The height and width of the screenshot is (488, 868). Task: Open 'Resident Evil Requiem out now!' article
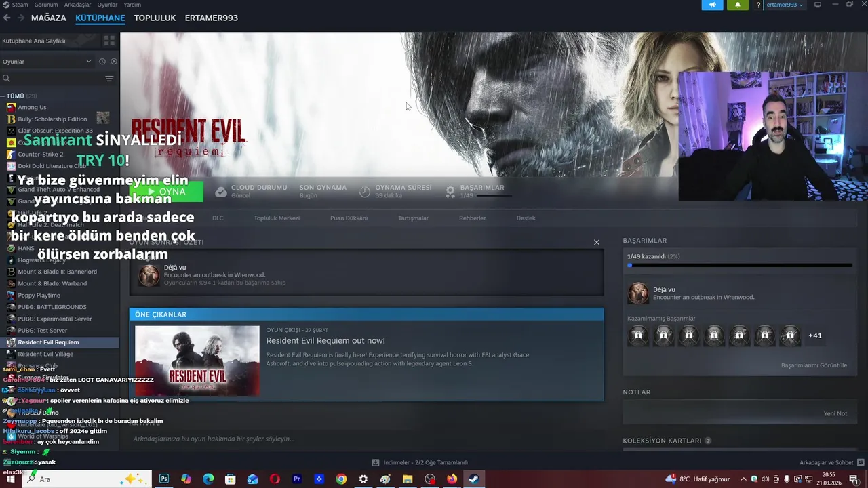325,341
